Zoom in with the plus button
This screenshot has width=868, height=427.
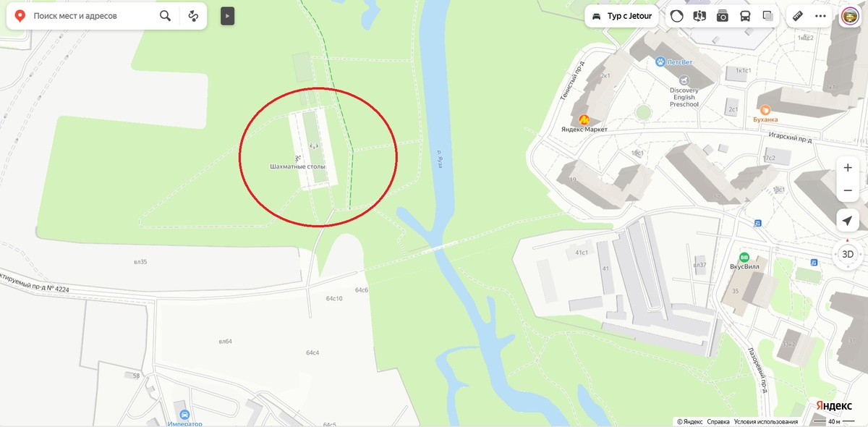(x=848, y=167)
